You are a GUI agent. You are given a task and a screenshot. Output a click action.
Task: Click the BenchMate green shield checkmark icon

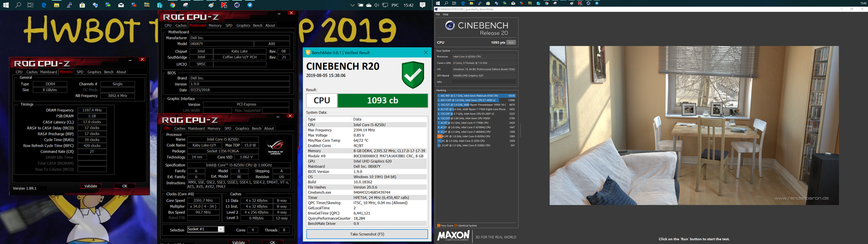[412, 75]
